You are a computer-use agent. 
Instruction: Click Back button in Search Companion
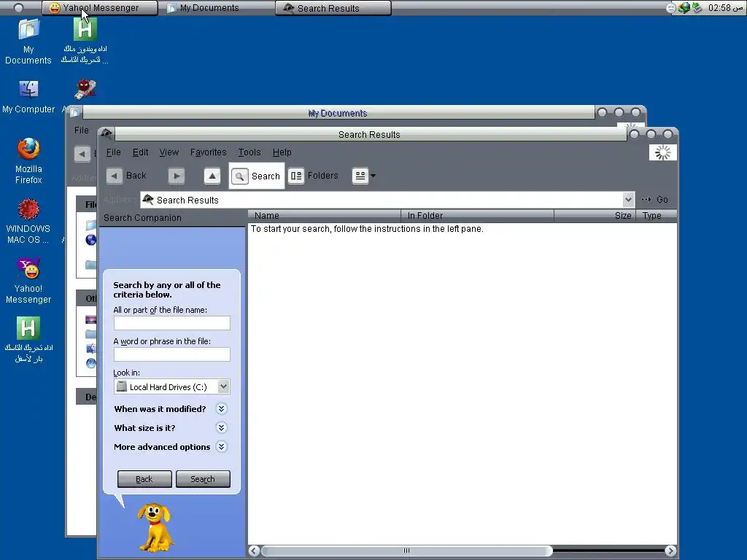click(x=144, y=479)
